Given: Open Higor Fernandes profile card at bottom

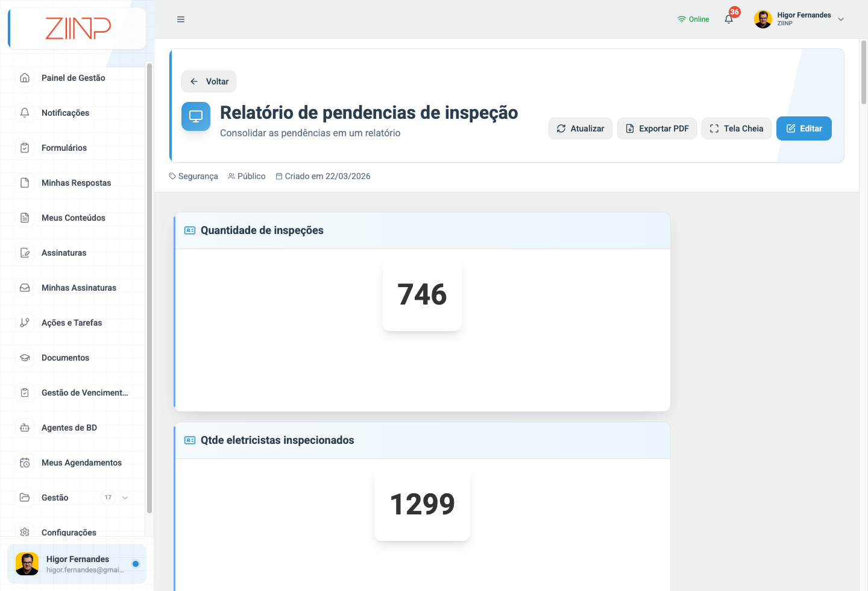Looking at the screenshot, I should pyautogui.click(x=77, y=564).
